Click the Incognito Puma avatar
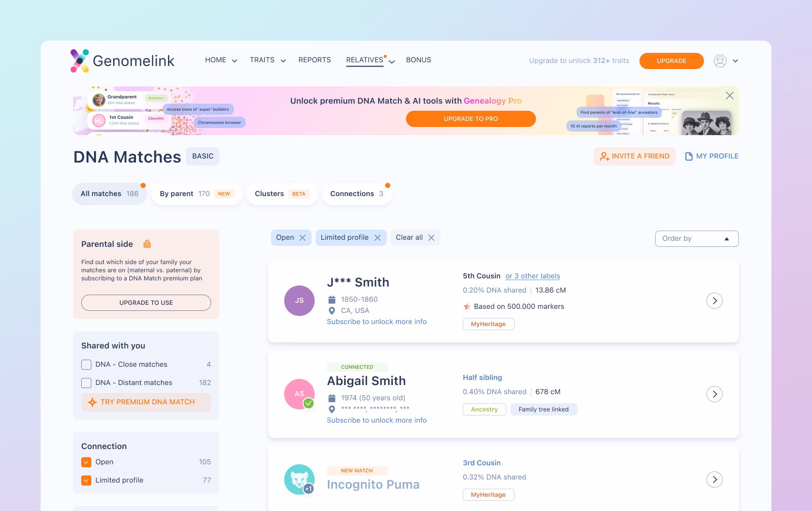This screenshot has height=511, width=812. pyautogui.click(x=299, y=480)
